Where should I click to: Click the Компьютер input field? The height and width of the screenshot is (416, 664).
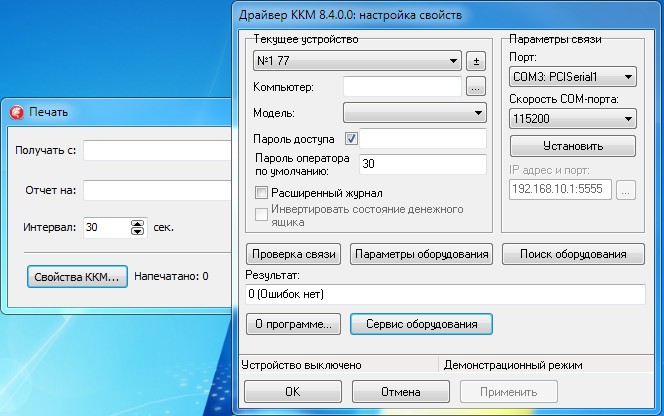[x=402, y=87]
